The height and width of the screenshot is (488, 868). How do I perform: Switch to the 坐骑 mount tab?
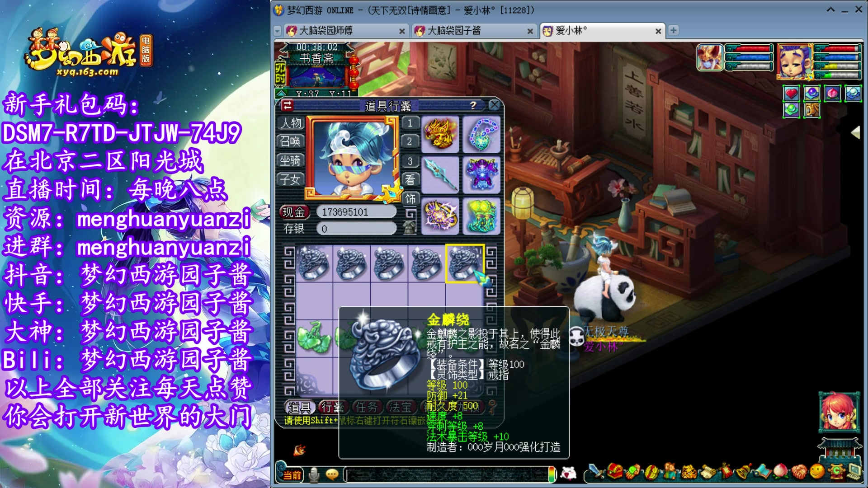[291, 160]
